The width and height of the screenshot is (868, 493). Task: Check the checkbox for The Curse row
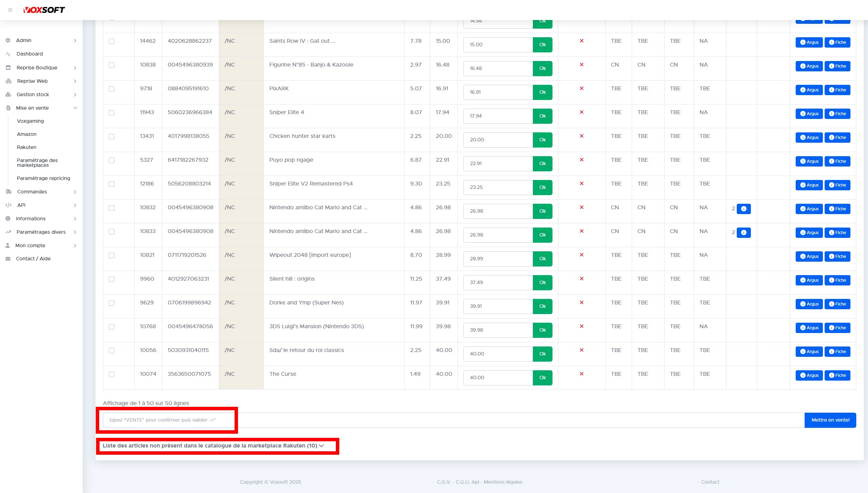click(112, 374)
